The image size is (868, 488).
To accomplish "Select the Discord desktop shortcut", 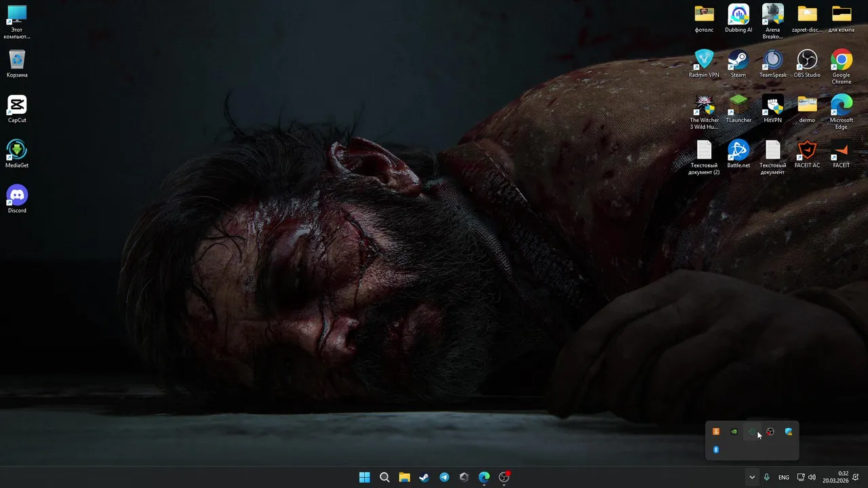I will coord(17,199).
